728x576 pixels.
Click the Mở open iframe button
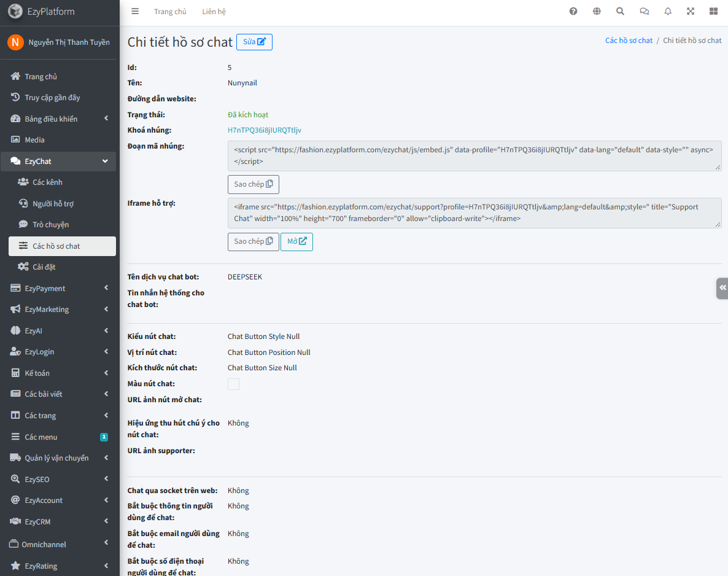(x=296, y=241)
